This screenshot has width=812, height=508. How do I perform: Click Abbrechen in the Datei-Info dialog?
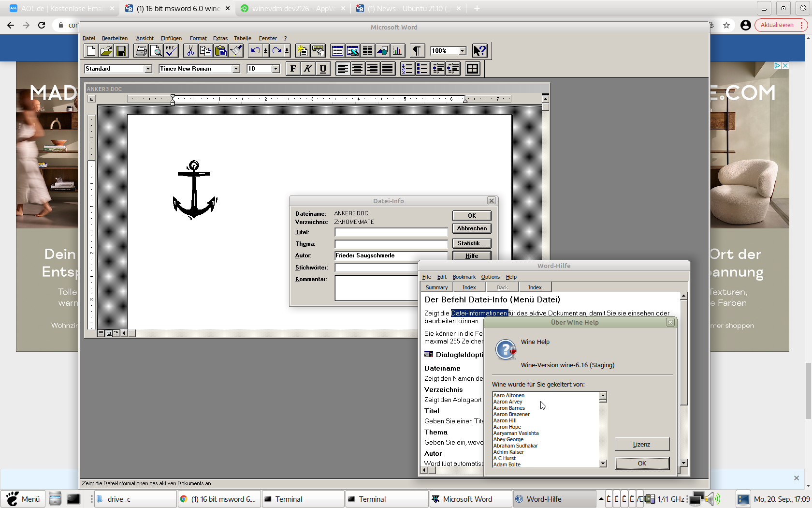pos(472,228)
